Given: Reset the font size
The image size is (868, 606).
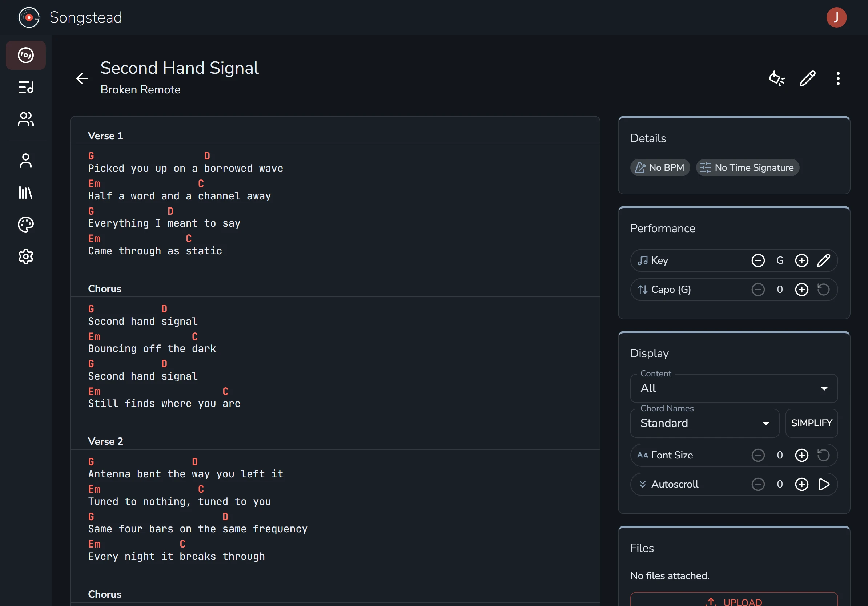Looking at the screenshot, I should point(823,455).
